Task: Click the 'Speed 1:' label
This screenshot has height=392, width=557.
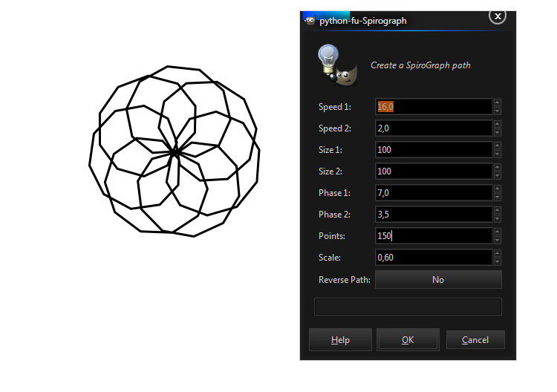Action: [335, 107]
